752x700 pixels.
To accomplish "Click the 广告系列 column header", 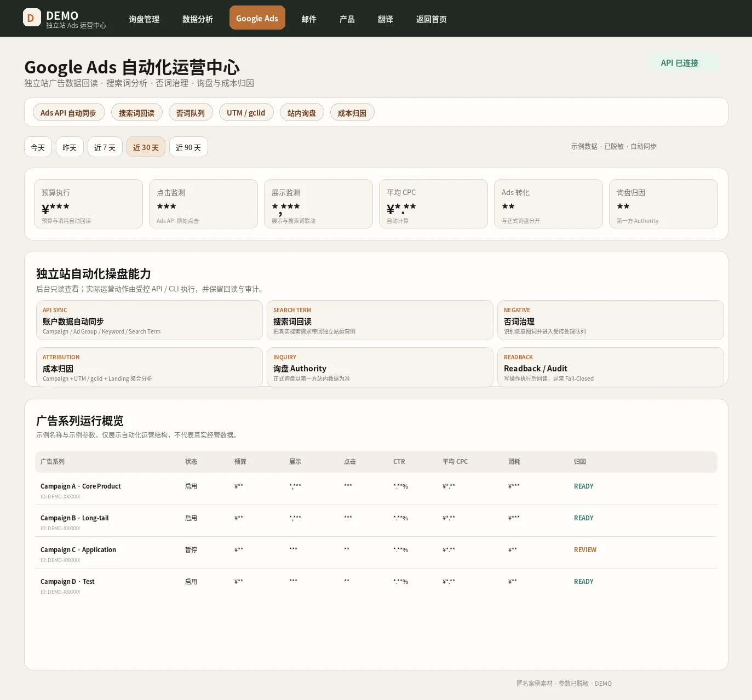I will click(x=53, y=462).
